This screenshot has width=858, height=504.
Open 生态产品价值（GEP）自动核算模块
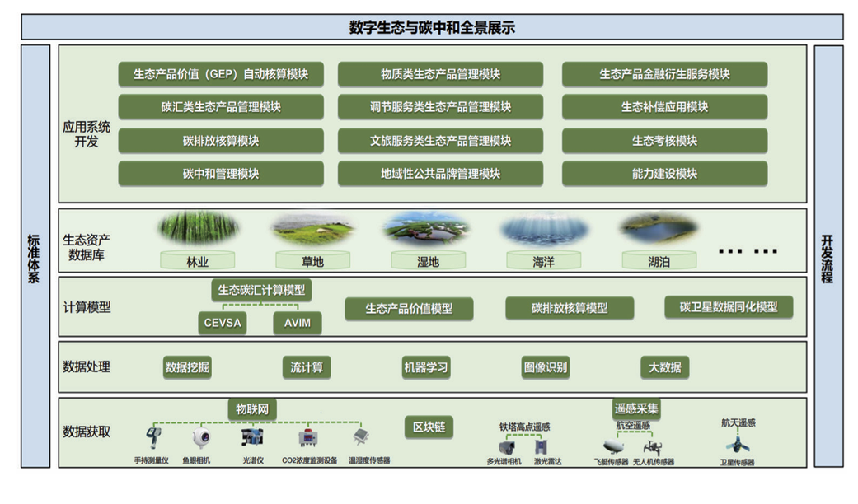click(220, 74)
